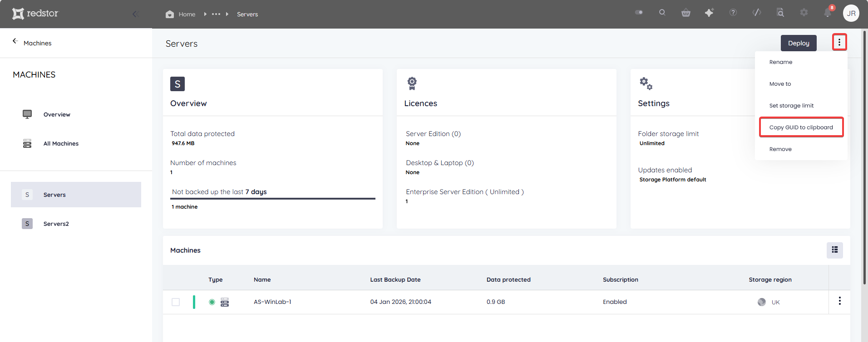Open the three-dot menu for AS-WinLab-1
Viewport: 868px width, 342px height.
[x=840, y=301]
